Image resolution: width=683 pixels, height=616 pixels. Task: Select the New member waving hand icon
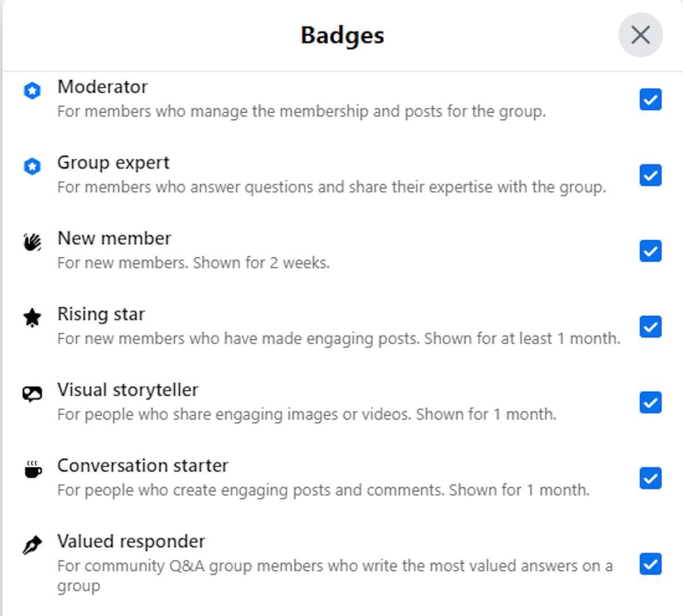click(x=32, y=243)
